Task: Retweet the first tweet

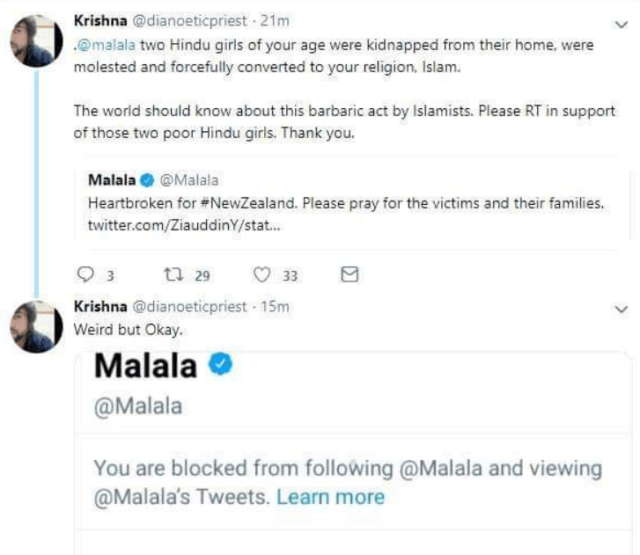Action: [x=172, y=275]
